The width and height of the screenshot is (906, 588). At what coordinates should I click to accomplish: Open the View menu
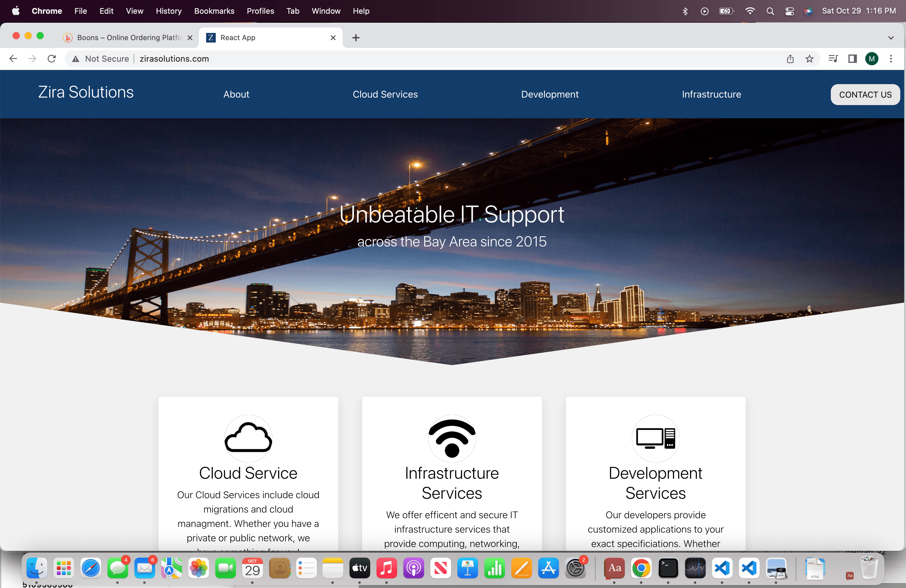tap(135, 11)
